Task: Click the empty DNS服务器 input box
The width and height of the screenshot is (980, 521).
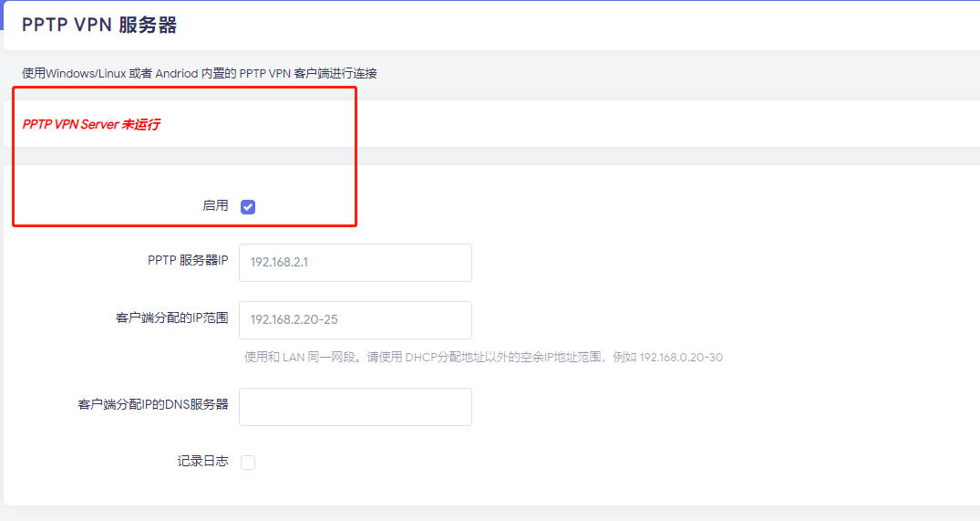Action: point(355,407)
